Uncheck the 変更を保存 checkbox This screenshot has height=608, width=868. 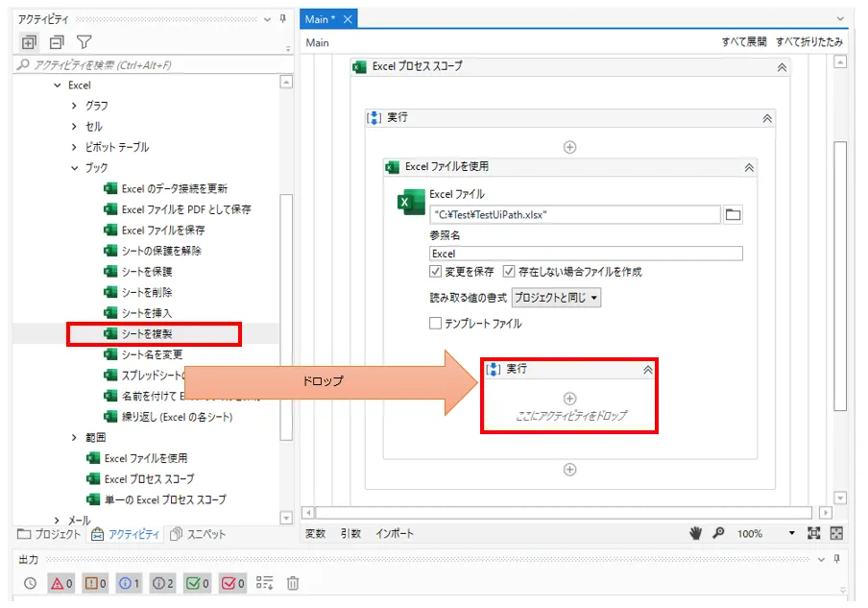(x=436, y=272)
